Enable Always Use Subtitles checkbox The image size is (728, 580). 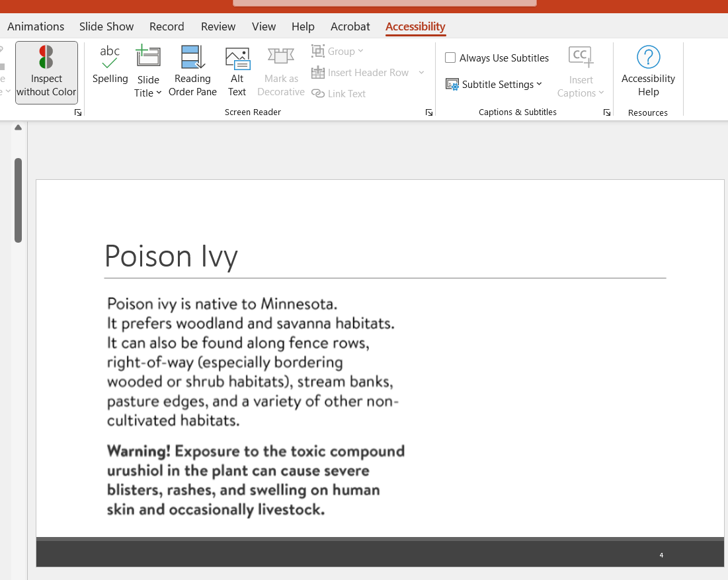click(x=450, y=58)
